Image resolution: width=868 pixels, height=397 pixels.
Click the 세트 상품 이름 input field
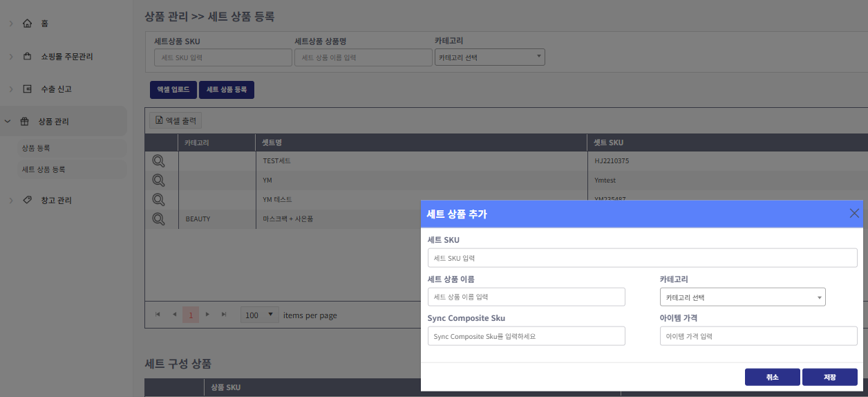[527, 297]
